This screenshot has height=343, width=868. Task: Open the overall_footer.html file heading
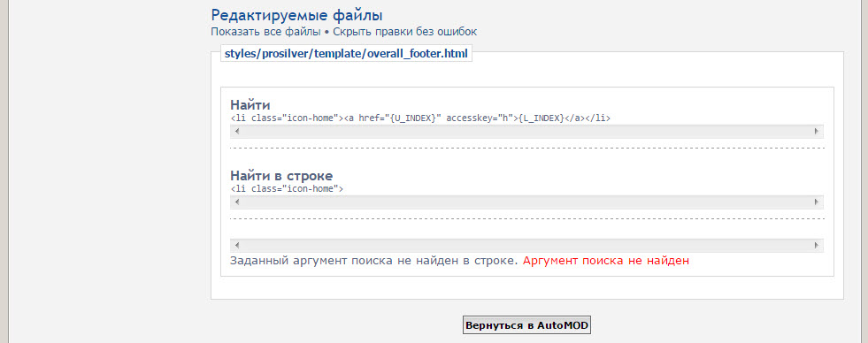click(x=346, y=54)
